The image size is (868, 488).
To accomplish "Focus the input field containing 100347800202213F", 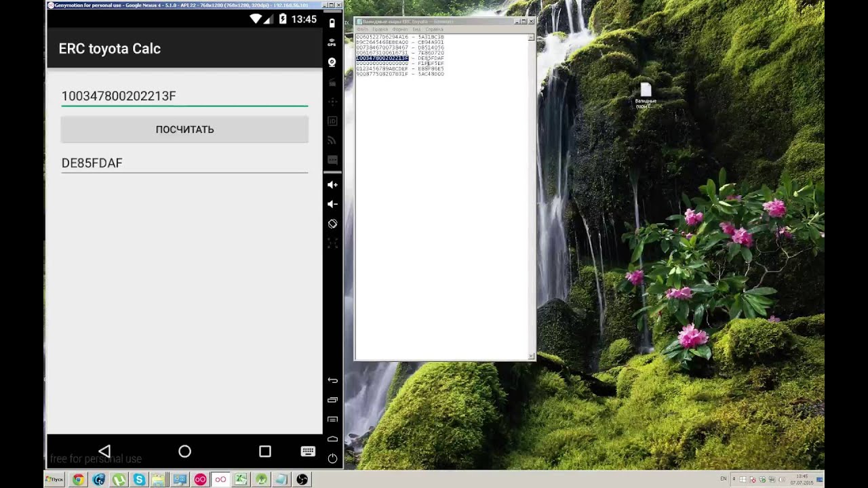I will click(184, 96).
